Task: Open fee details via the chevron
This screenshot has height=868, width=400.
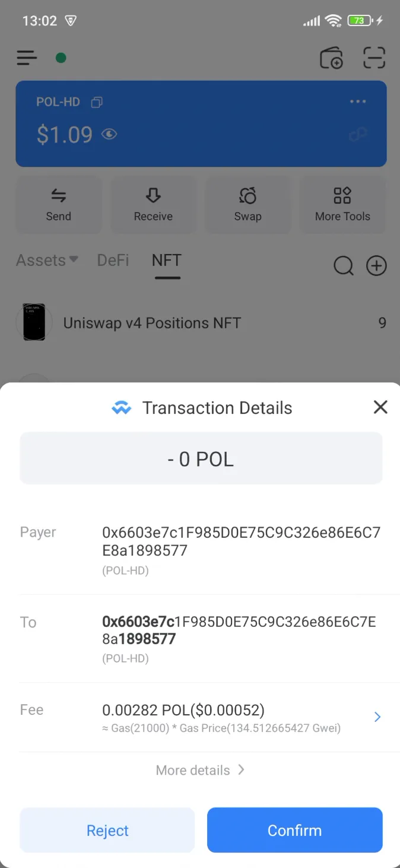Action: (x=377, y=717)
